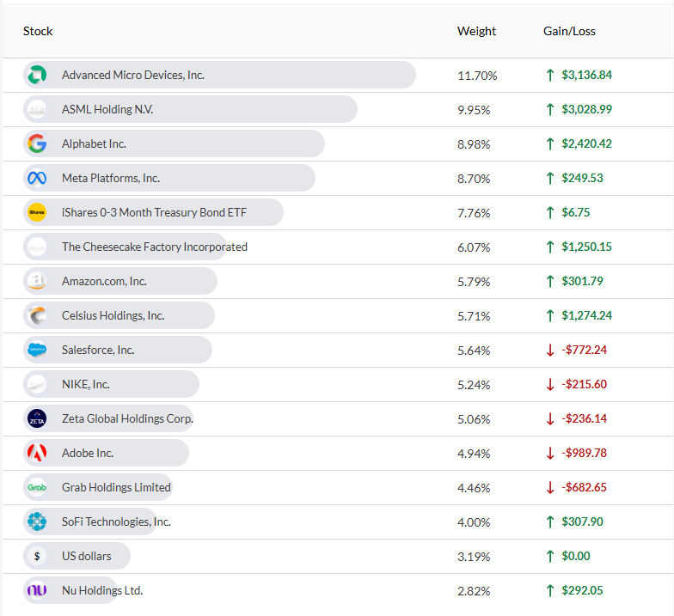Click the $1,274.24 gain value

(x=586, y=316)
